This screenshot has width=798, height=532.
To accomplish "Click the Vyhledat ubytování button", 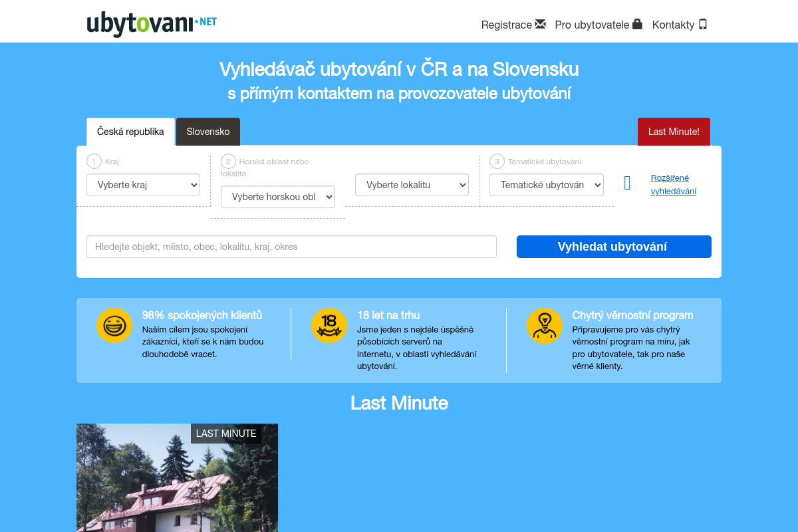I will point(613,246).
